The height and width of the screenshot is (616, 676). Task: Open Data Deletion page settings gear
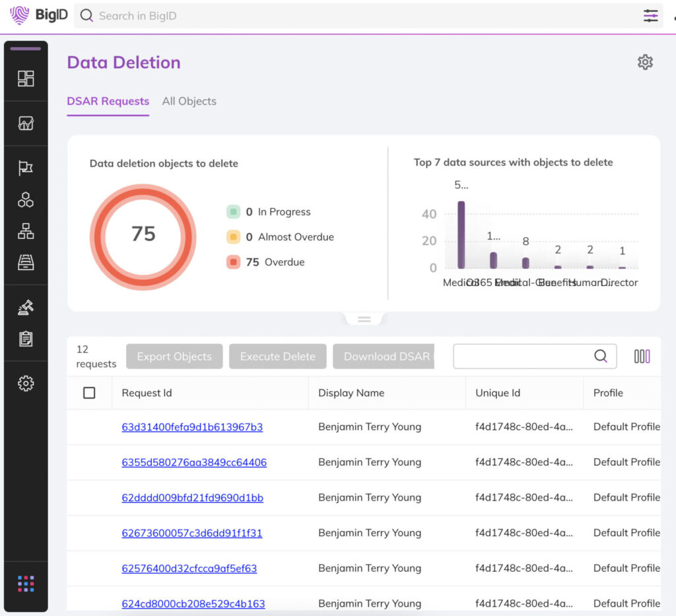[645, 62]
